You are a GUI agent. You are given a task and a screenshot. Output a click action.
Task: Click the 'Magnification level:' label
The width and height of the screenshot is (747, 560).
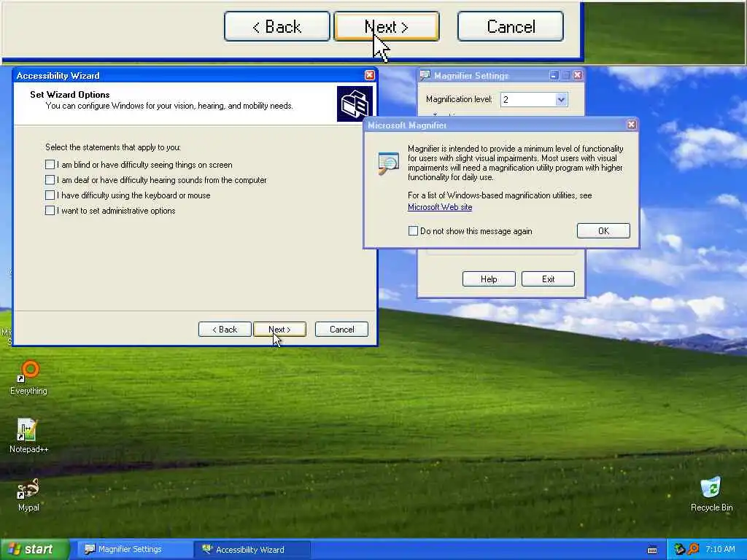coord(459,99)
